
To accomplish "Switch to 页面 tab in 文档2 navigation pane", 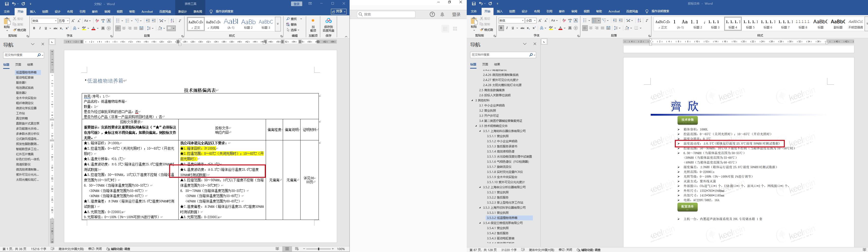I will [18, 65].
